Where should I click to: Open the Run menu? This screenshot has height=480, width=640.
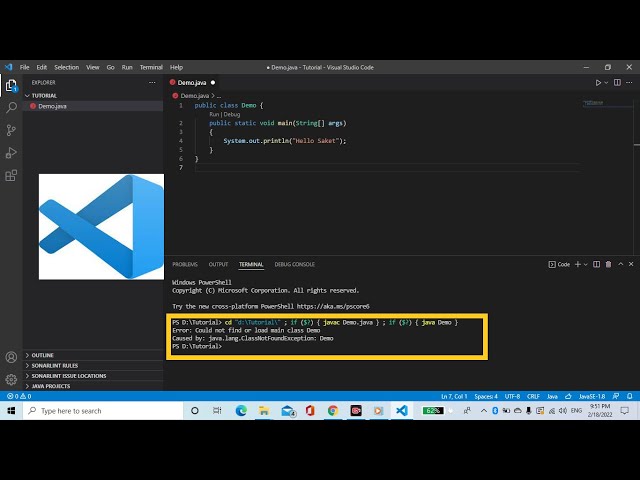click(x=127, y=67)
